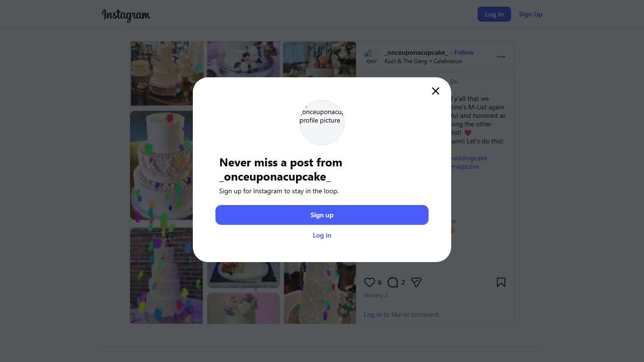The image size is (644, 362).
Task: Click the Log in link in the popup
Action: pos(322,235)
